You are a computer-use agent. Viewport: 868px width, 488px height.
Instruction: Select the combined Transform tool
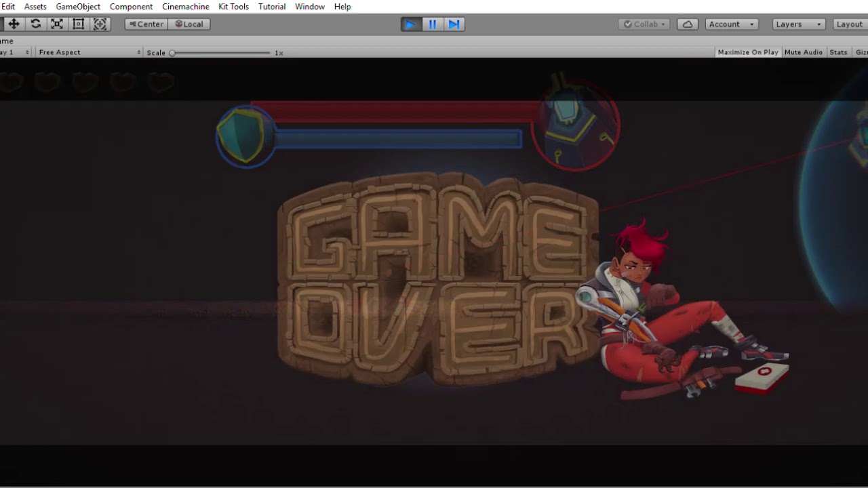pyautogui.click(x=100, y=24)
